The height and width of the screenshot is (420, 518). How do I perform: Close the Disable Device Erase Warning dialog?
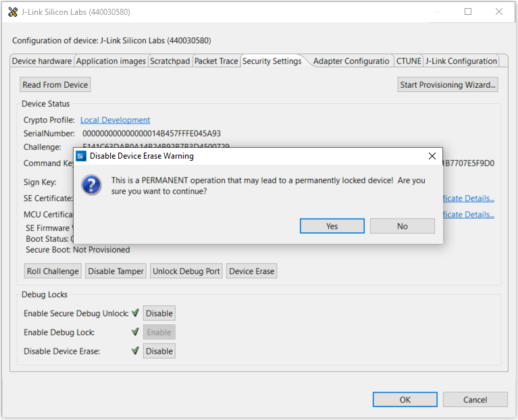[432, 156]
